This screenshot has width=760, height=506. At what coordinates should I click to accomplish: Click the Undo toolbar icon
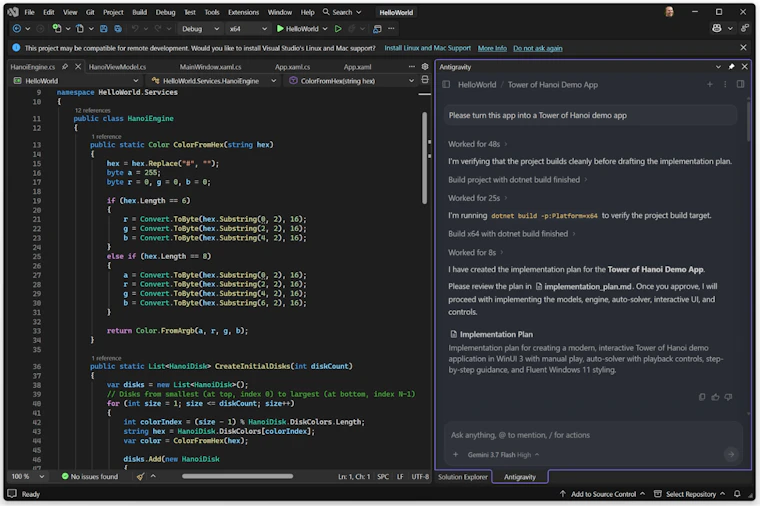pos(135,29)
